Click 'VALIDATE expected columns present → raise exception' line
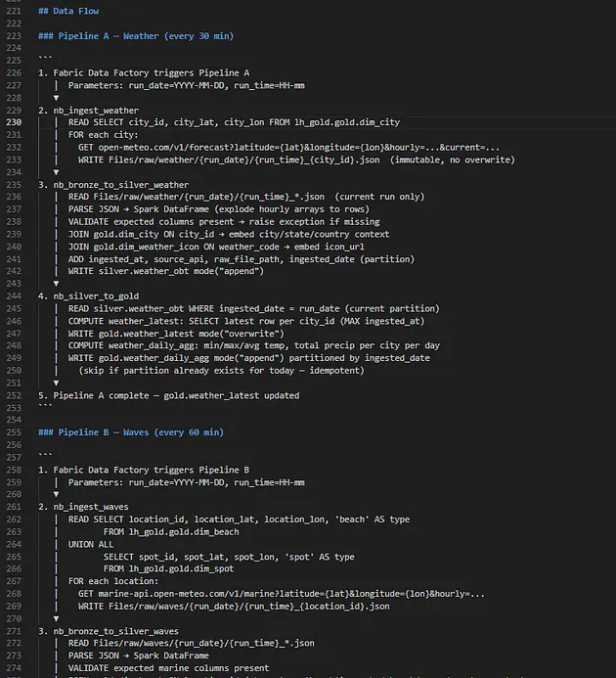The height and width of the screenshot is (678, 616). coord(224,222)
